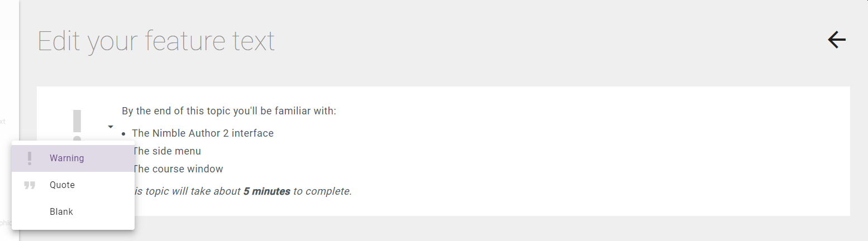Go back using the arrow icon
The width and height of the screenshot is (868, 241).
click(x=837, y=40)
